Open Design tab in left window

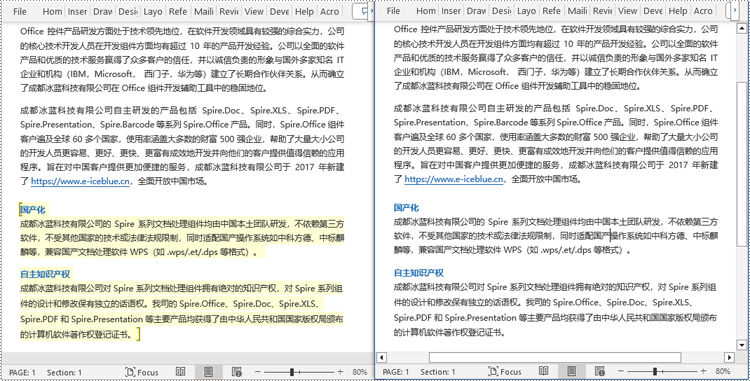point(128,11)
